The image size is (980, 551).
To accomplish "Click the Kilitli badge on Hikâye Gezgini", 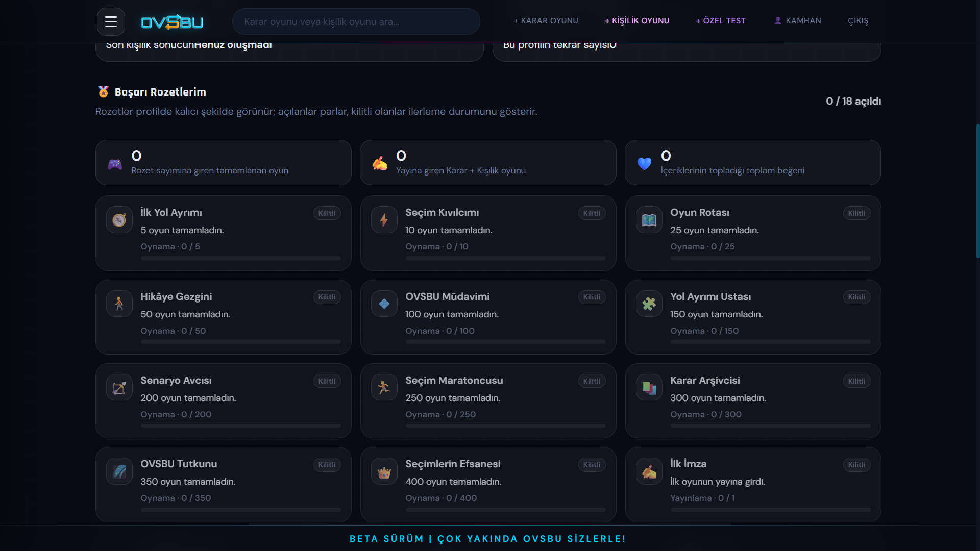I will click(x=327, y=297).
